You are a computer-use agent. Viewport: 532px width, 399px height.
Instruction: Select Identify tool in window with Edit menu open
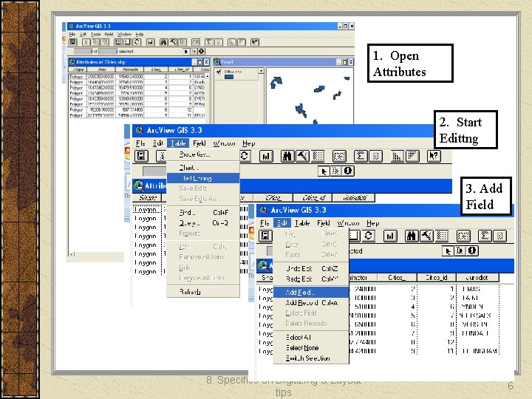coord(472,250)
